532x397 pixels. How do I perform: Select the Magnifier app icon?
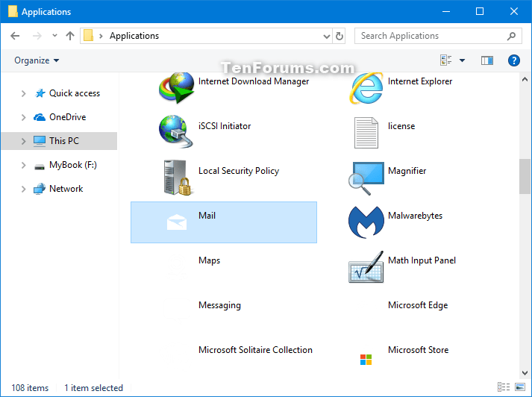click(366, 178)
